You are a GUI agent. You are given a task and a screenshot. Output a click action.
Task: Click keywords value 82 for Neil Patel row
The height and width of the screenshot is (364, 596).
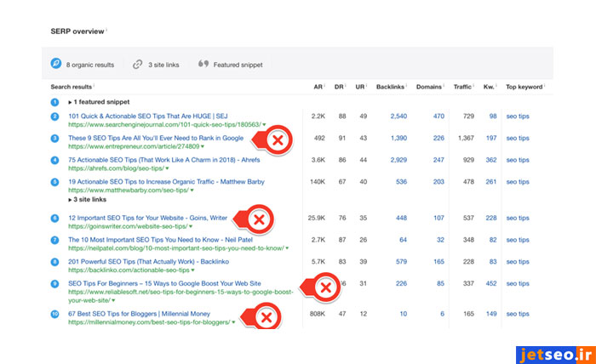pos(493,240)
